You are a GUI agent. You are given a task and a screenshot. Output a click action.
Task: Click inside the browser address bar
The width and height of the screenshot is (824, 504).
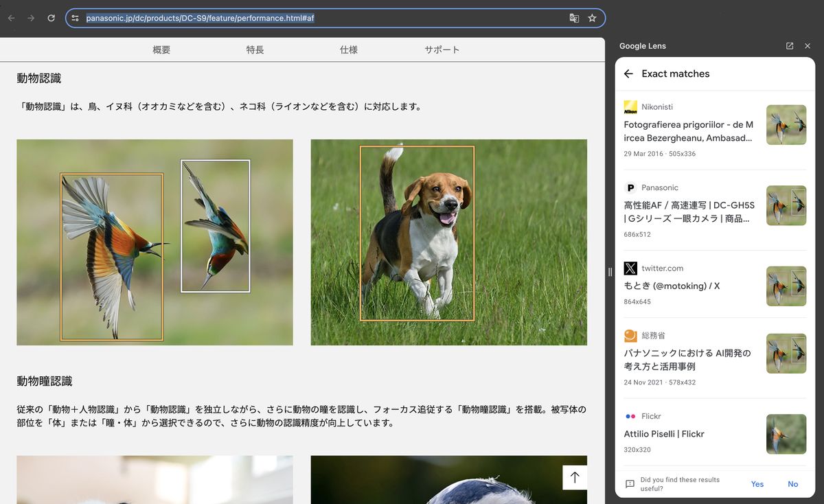coord(309,18)
